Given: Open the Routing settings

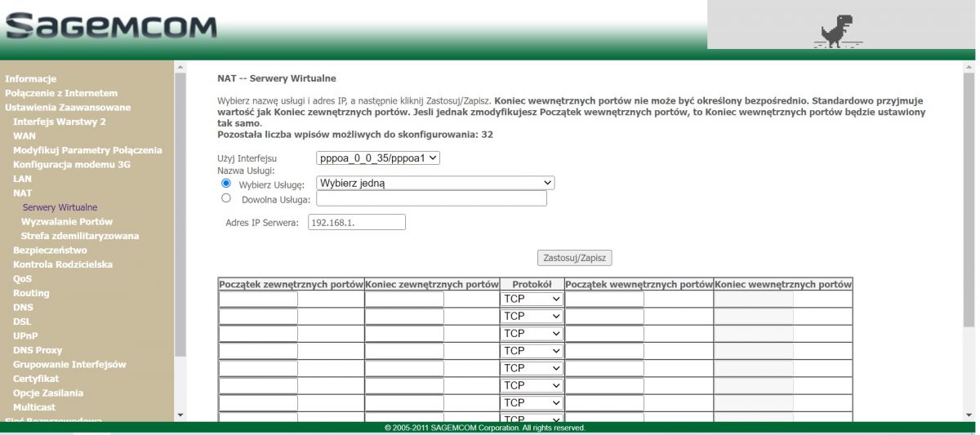Looking at the screenshot, I should pos(31,293).
